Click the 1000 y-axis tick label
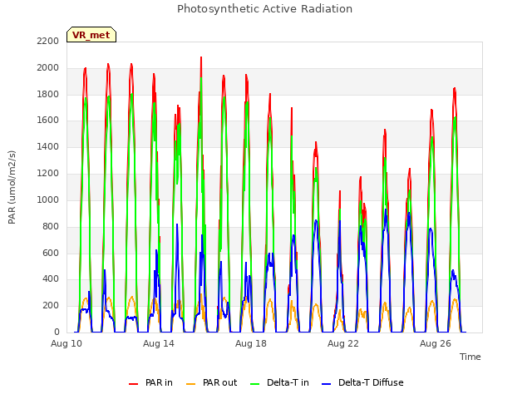Screen dimensions: 532x399 coord(48,199)
